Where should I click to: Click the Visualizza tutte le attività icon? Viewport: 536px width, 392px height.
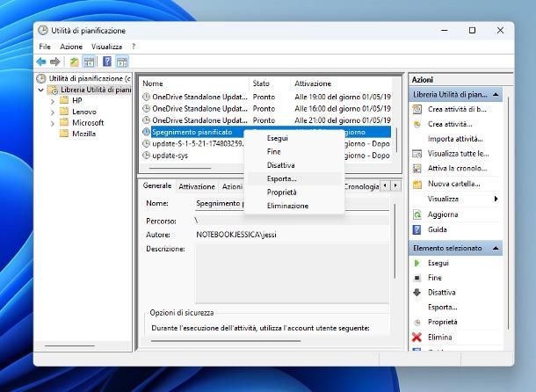[417, 154]
